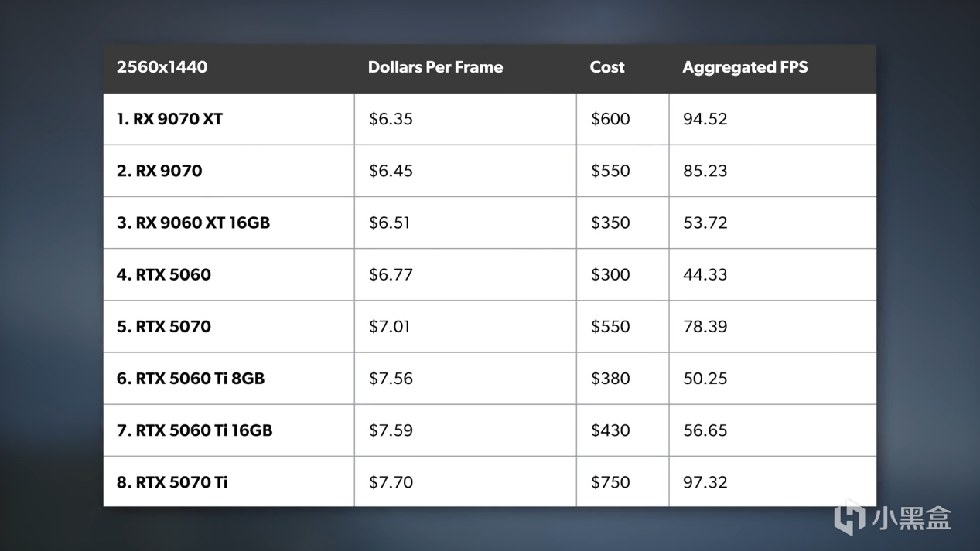Click the 94.52 aggregated FPS value

[x=705, y=119]
